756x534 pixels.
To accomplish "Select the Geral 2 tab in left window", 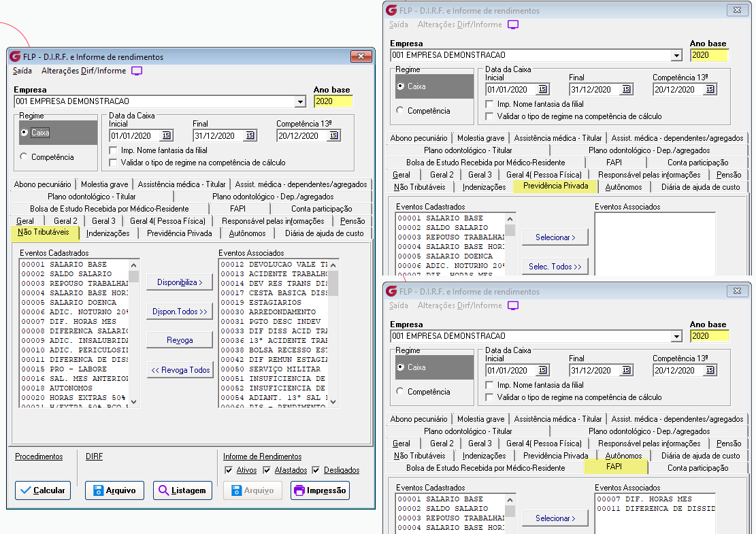I will 65,220.
